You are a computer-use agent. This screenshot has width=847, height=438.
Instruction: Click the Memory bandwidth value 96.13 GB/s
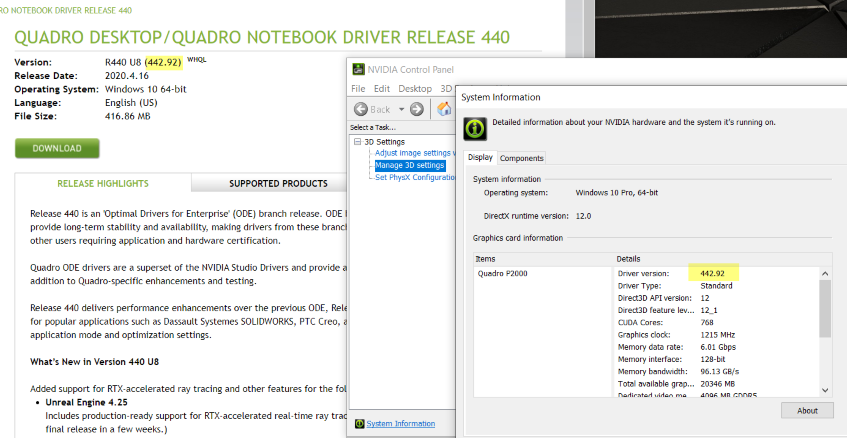click(720, 372)
